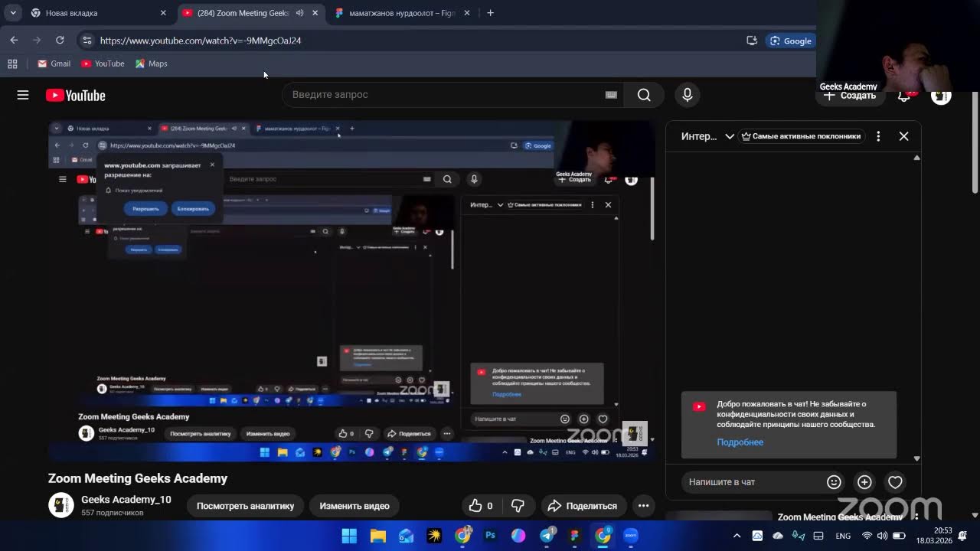Open the account avatar menu
Image resolution: width=980 pixels, height=551 pixels.
pos(941,96)
